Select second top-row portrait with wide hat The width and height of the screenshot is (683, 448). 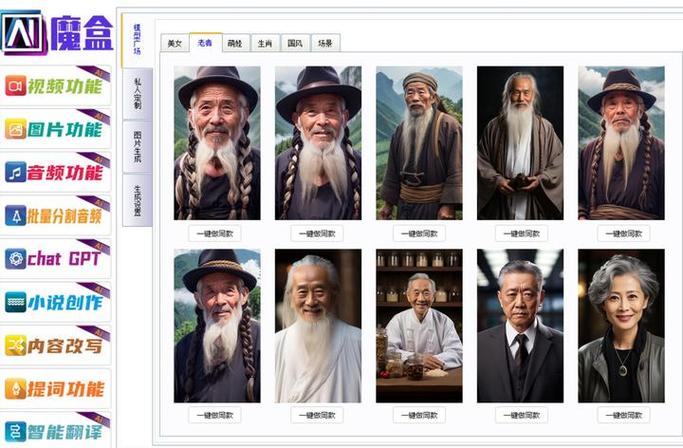(x=318, y=143)
